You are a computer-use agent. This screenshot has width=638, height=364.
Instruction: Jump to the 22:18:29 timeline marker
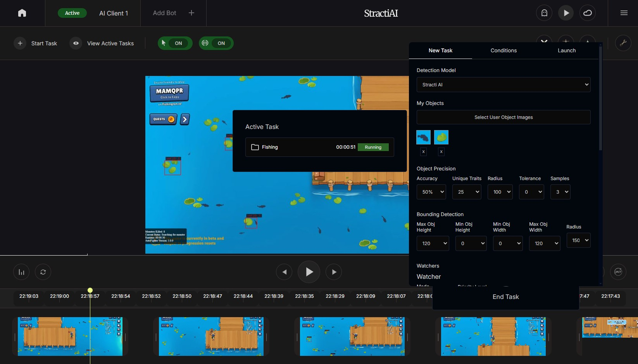coord(335,296)
